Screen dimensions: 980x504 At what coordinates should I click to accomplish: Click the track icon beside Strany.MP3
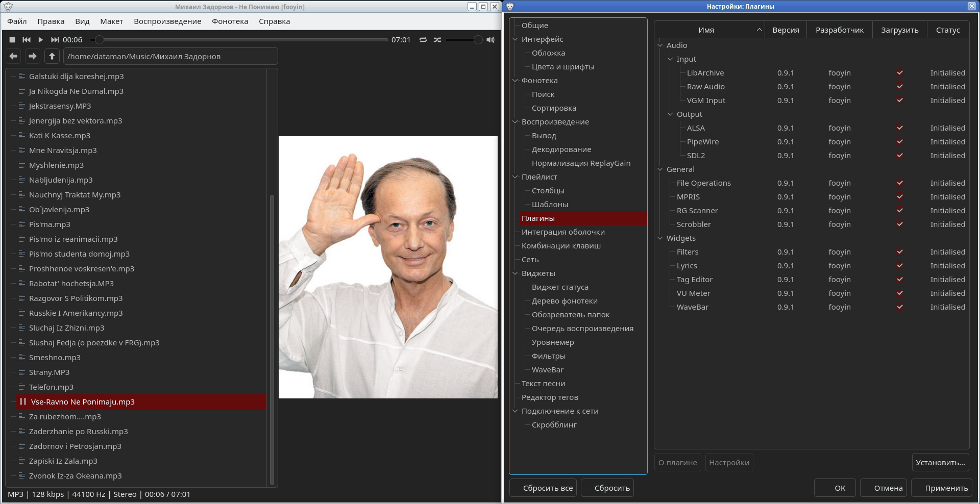[x=22, y=372]
